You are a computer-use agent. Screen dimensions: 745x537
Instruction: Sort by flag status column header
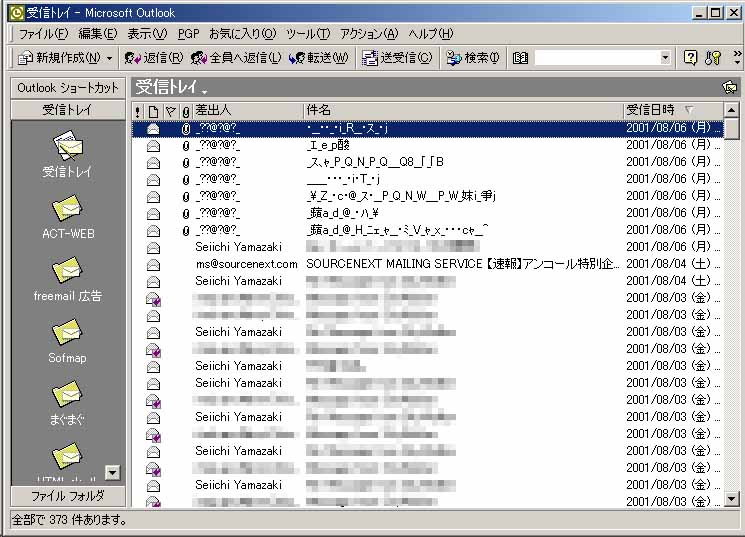(170, 110)
